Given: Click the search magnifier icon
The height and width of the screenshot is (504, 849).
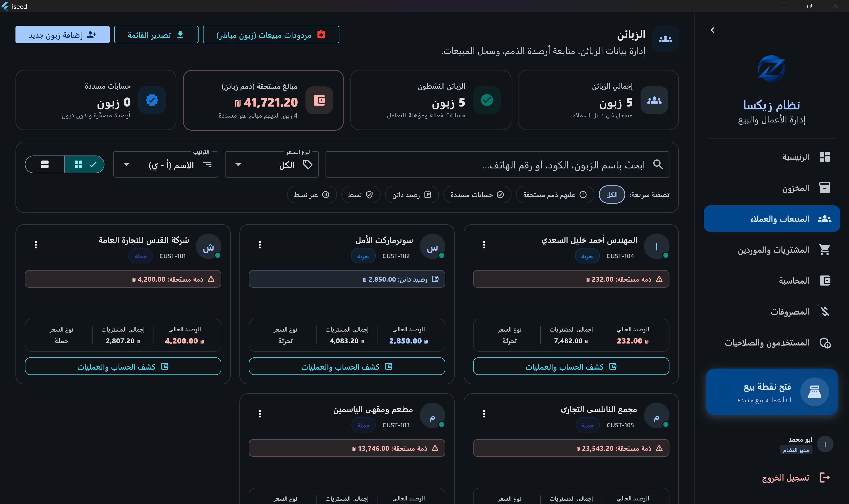Looking at the screenshot, I should (x=658, y=164).
